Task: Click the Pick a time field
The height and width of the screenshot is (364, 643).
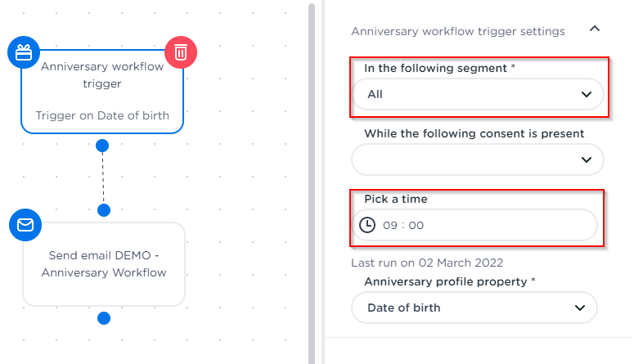Action: [x=483, y=225]
